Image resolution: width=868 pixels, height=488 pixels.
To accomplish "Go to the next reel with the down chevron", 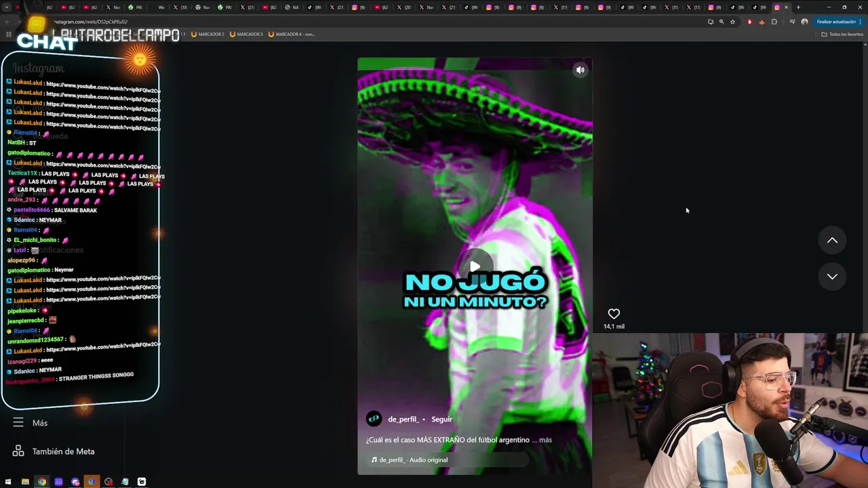I will point(832,277).
